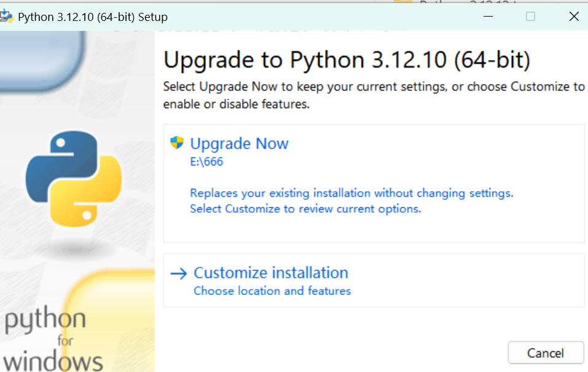Click the 'Upgrade to Python 3.12.10' heading
Viewport: 588px width, 372px height.
(347, 60)
